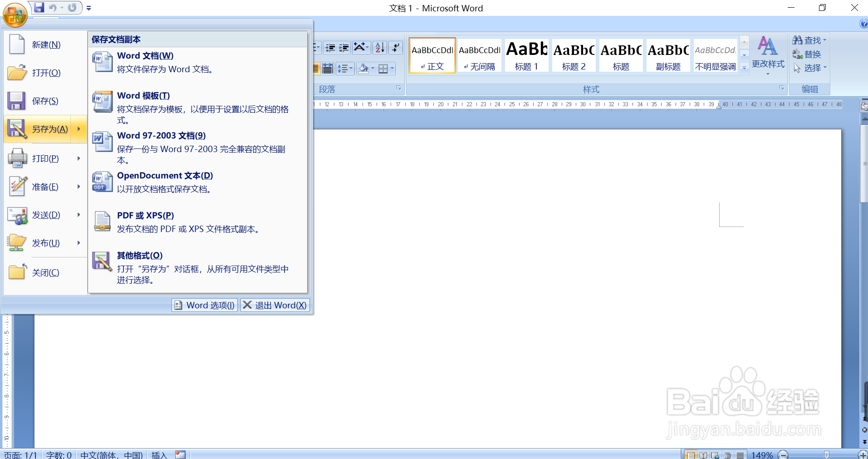The height and width of the screenshot is (459, 868).
Task: Toggle show/hide paragraph marks
Action: click(x=396, y=47)
